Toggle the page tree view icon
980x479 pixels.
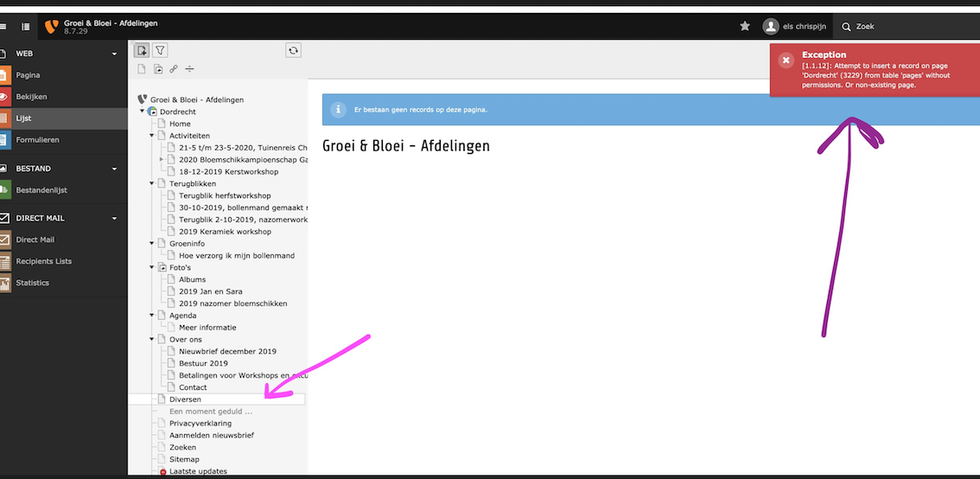pyautogui.click(x=26, y=27)
